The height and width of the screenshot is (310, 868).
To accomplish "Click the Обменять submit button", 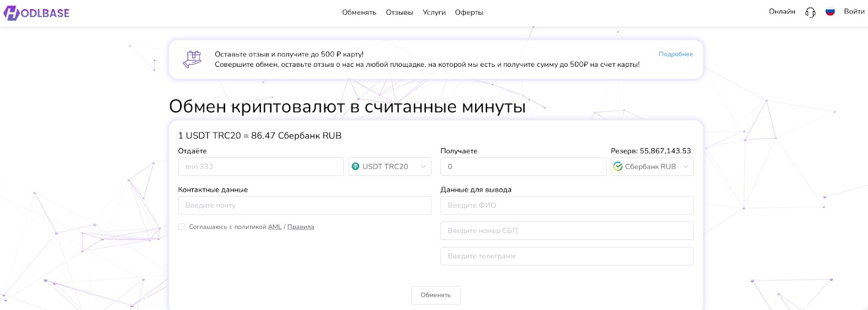I will tap(436, 295).
